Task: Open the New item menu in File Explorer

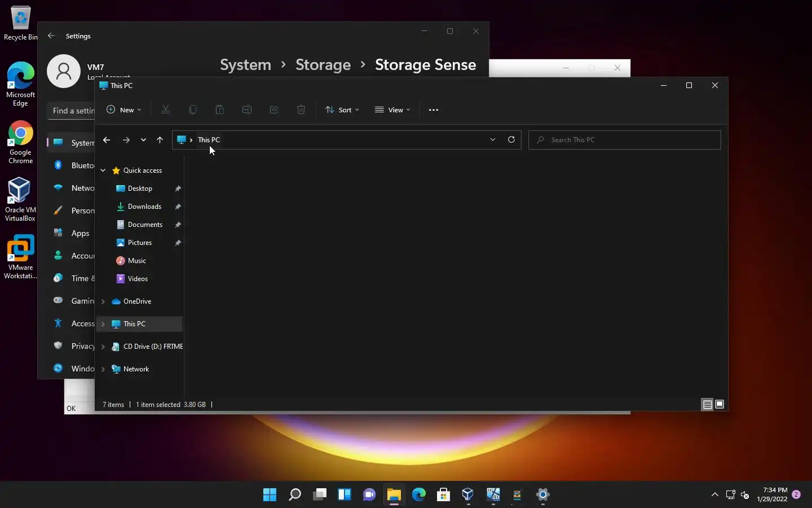Action: (124, 110)
